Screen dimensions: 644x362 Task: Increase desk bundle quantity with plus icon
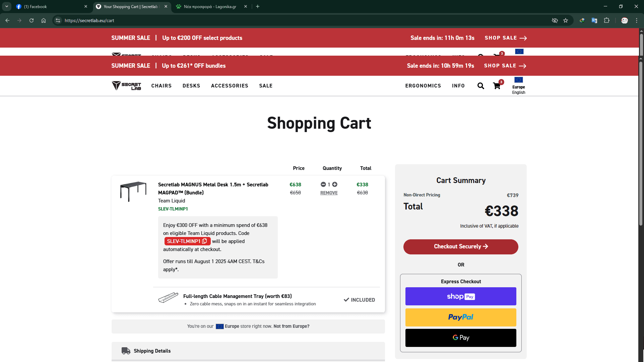click(x=335, y=184)
